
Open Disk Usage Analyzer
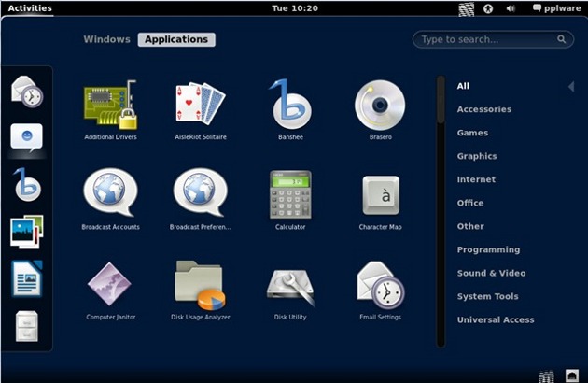click(x=201, y=290)
